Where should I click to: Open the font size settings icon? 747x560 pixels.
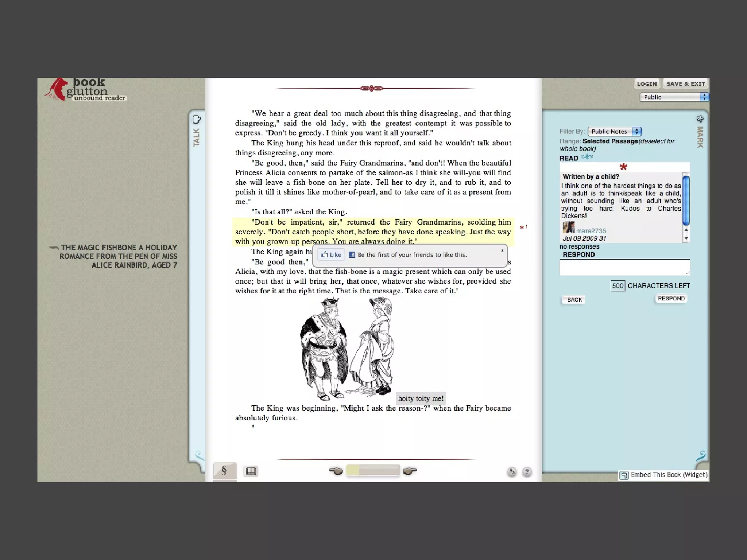click(512, 472)
